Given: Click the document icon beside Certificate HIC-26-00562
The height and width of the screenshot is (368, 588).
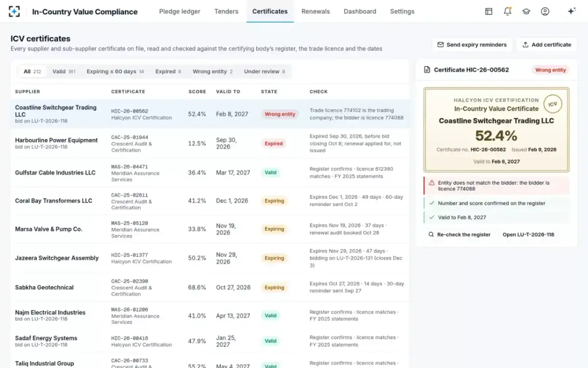Looking at the screenshot, I should click(x=427, y=70).
